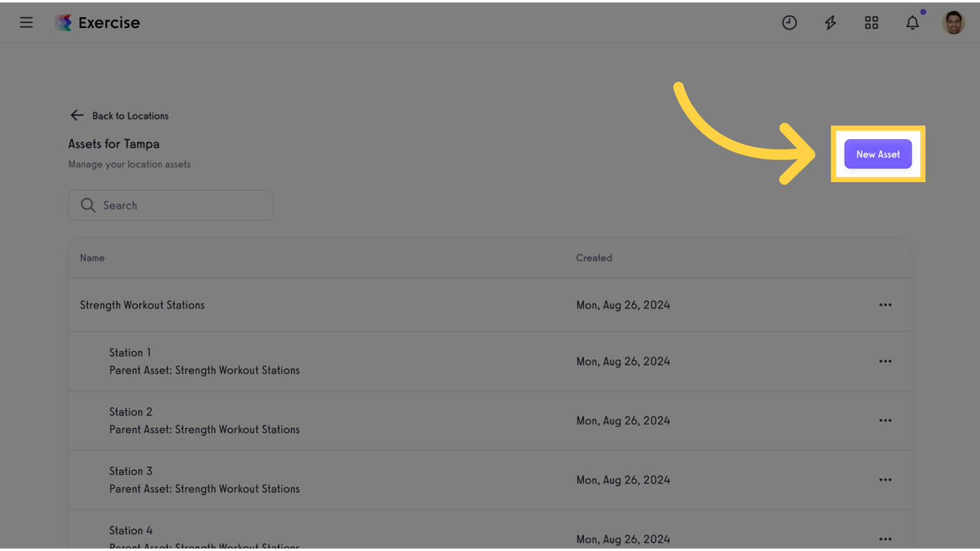The image size is (980, 551).
Task: Go back to Locations
Action: (x=130, y=116)
